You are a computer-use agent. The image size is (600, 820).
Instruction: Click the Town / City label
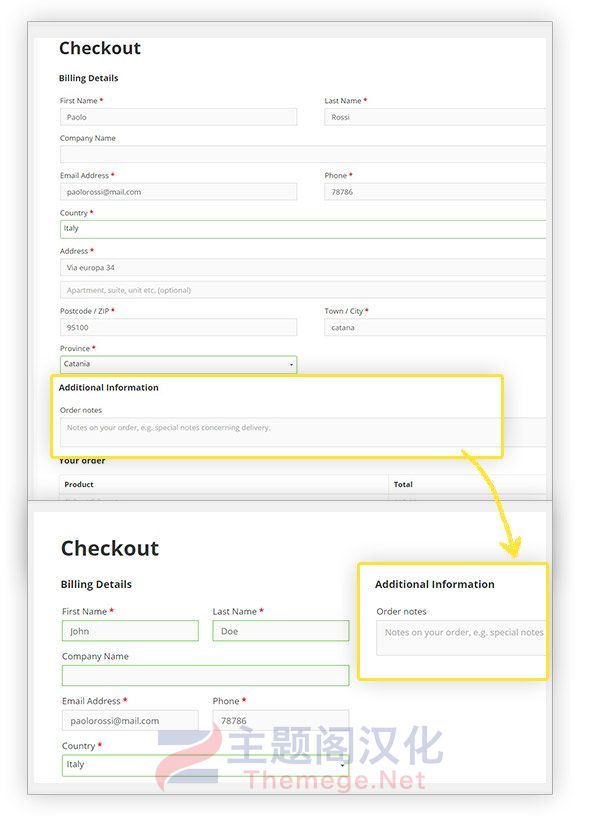coord(344,311)
